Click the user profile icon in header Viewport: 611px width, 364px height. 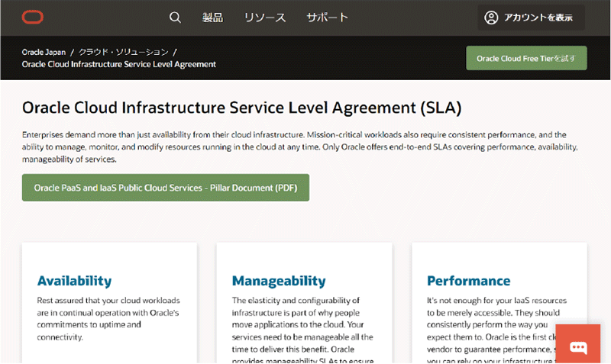click(491, 18)
